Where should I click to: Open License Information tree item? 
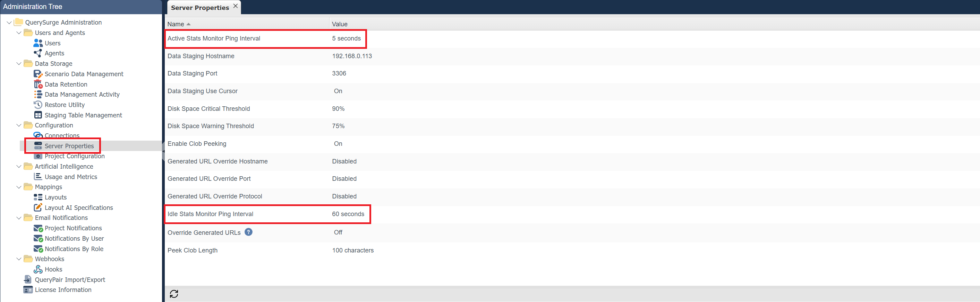63,290
